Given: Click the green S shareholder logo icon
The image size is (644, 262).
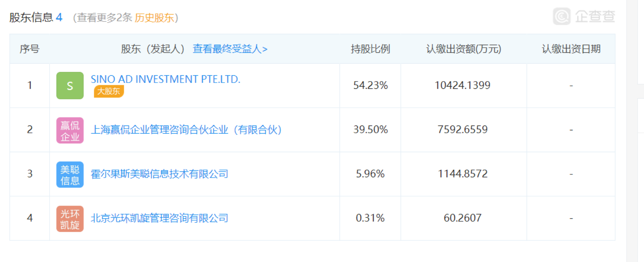Looking at the screenshot, I should click(x=70, y=86).
